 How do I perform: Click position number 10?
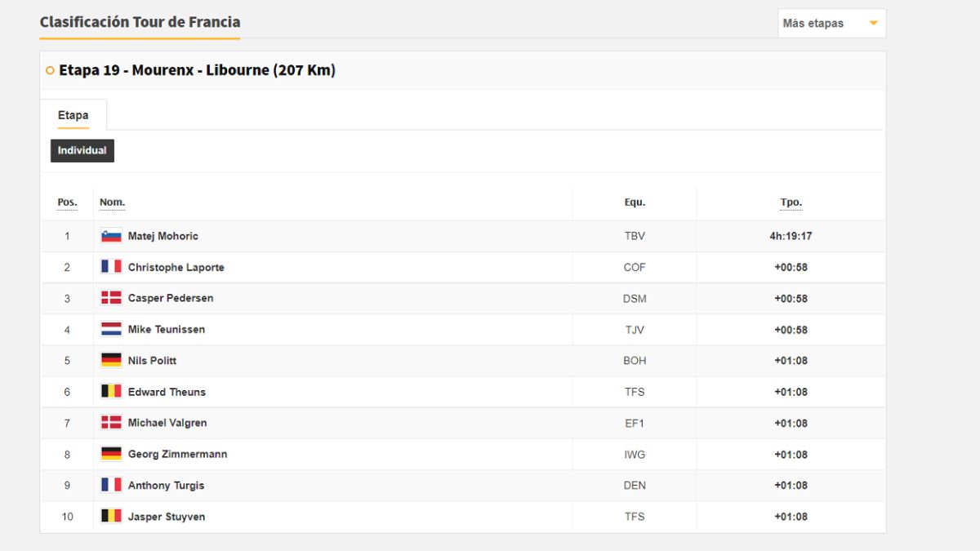(67, 517)
